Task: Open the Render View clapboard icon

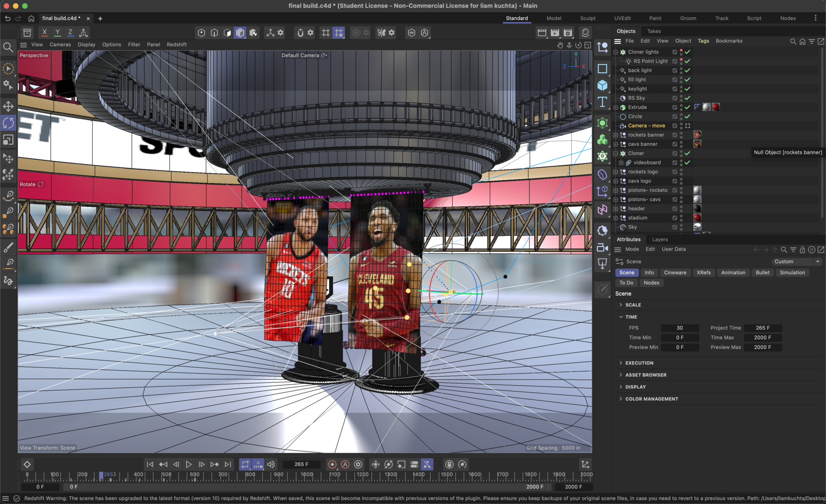Action: pos(542,32)
